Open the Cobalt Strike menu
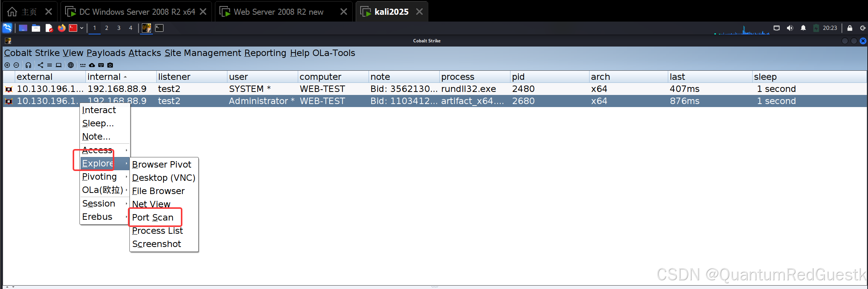This screenshot has width=868, height=289. pos(32,53)
